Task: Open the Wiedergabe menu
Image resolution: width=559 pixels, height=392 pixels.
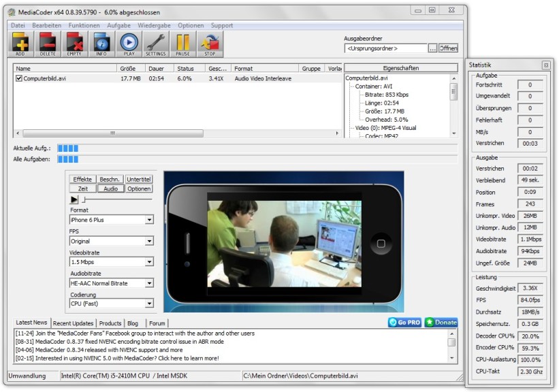Action: (x=154, y=26)
